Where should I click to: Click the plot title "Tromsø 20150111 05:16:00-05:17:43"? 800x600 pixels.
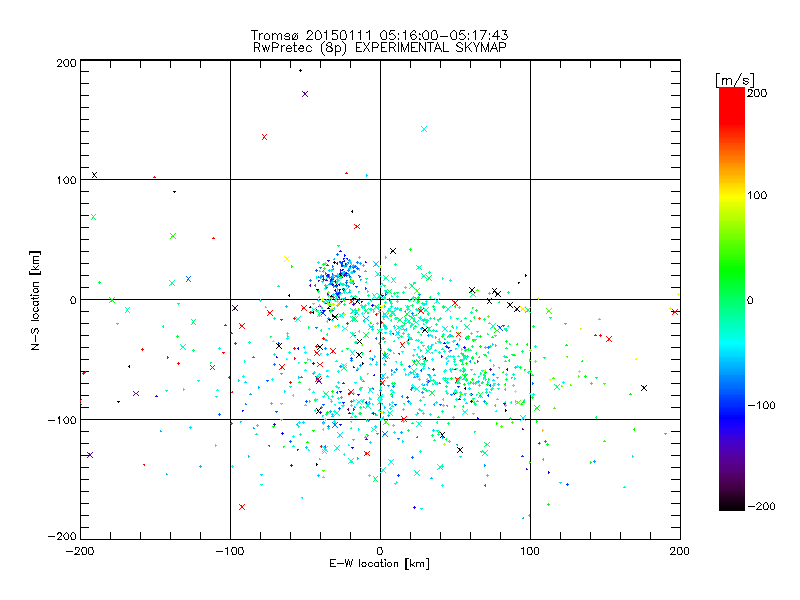coord(379,35)
